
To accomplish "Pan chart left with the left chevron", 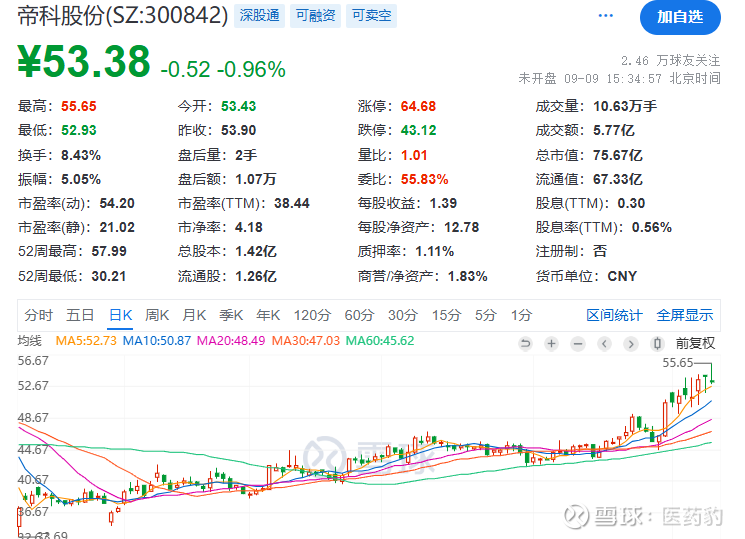I will coord(604,343).
